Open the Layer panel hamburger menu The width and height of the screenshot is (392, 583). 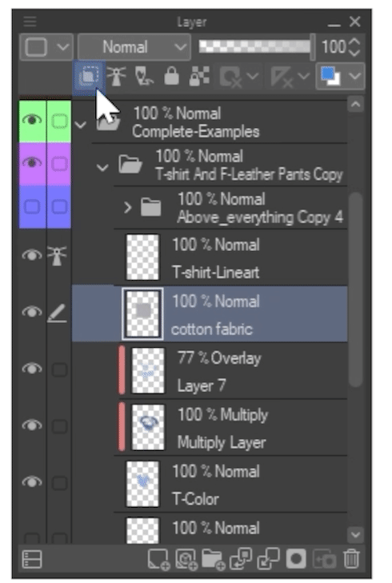pyautogui.click(x=30, y=22)
